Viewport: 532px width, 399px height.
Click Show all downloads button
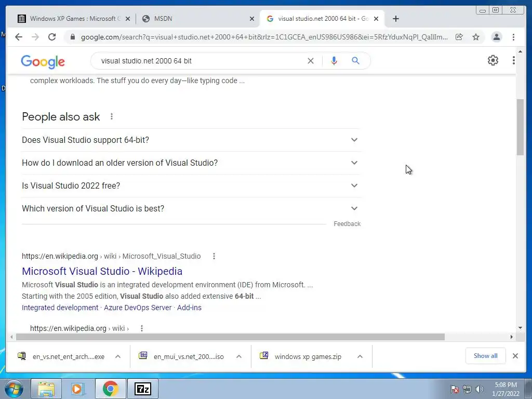click(x=486, y=356)
